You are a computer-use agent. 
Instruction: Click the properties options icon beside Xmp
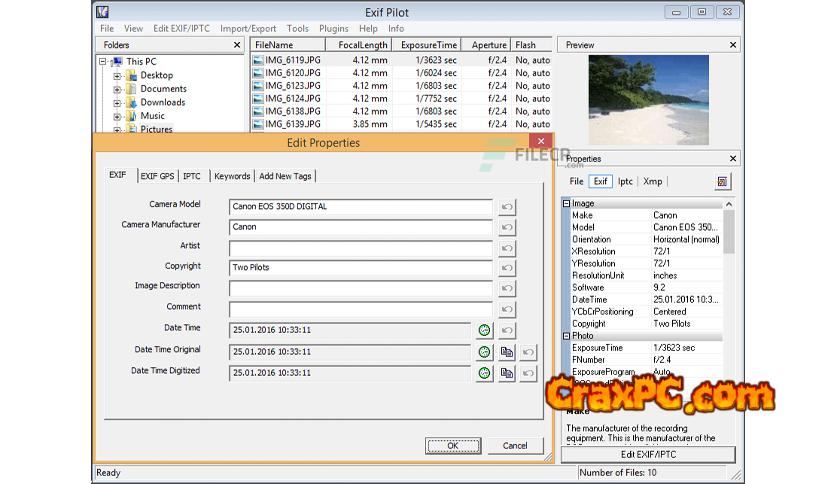(x=723, y=182)
